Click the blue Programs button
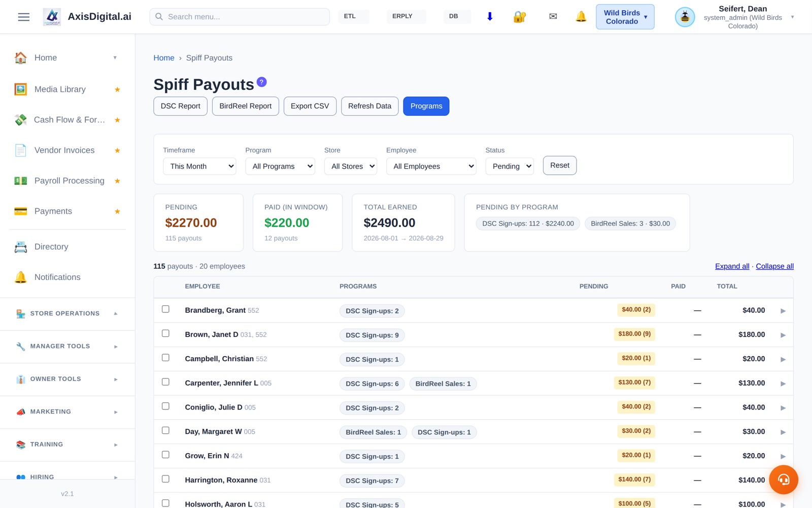 426,106
